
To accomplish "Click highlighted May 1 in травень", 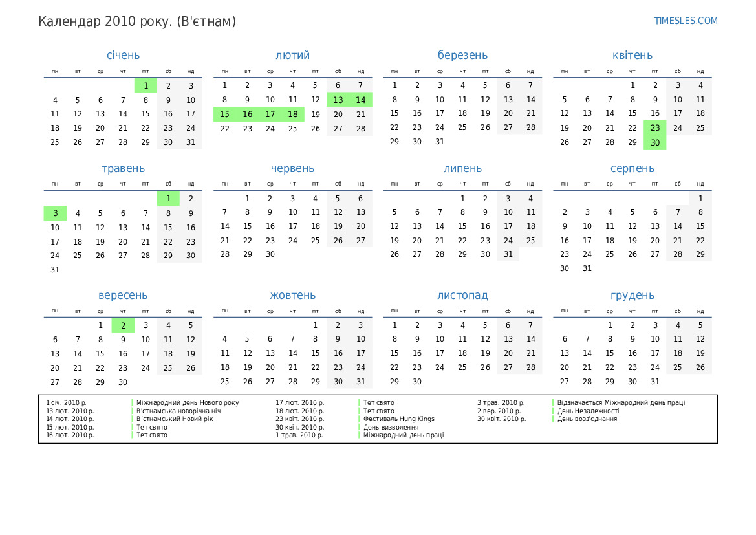I will point(168,198).
